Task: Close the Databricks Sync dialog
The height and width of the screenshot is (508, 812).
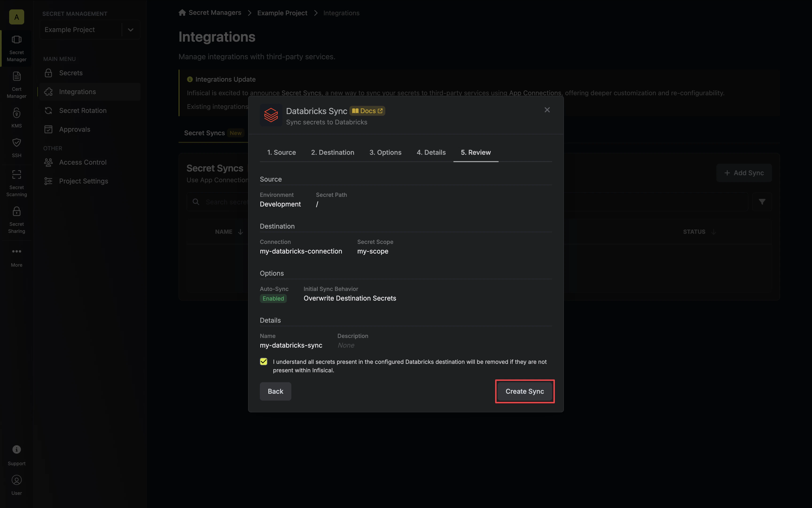Action: tap(547, 110)
